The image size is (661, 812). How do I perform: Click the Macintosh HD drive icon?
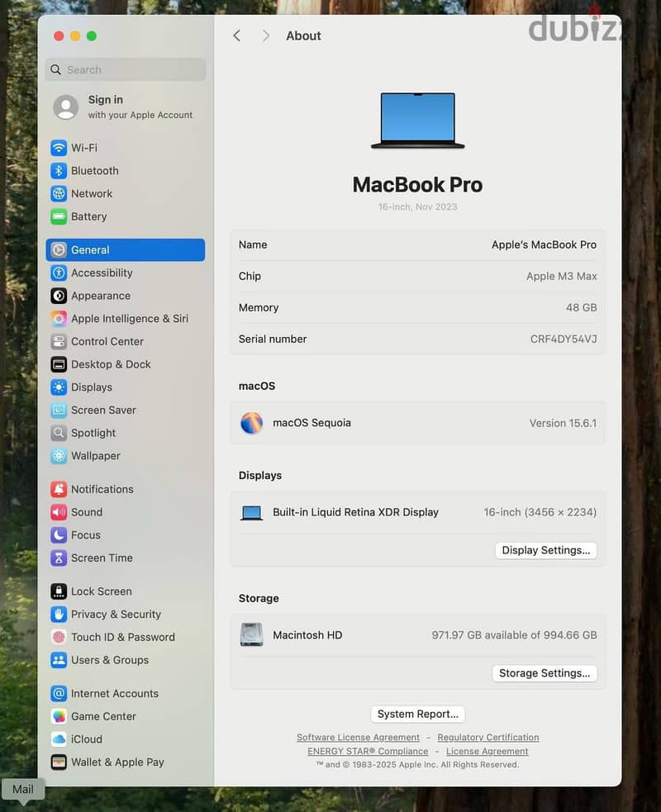pyautogui.click(x=251, y=634)
